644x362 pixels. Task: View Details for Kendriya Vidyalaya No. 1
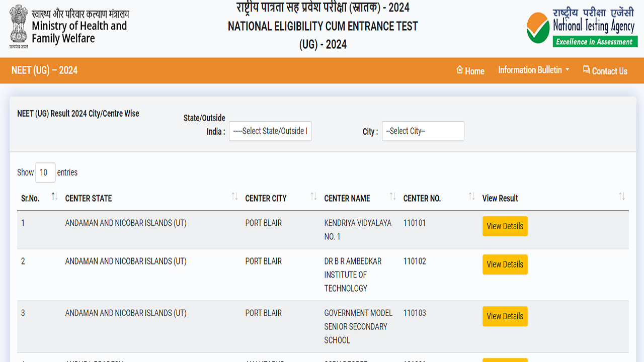(x=505, y=226)
